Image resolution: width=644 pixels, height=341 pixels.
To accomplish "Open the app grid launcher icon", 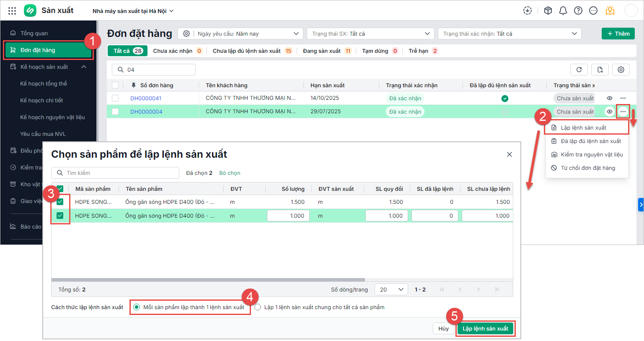I will click(x=12, y=11).
